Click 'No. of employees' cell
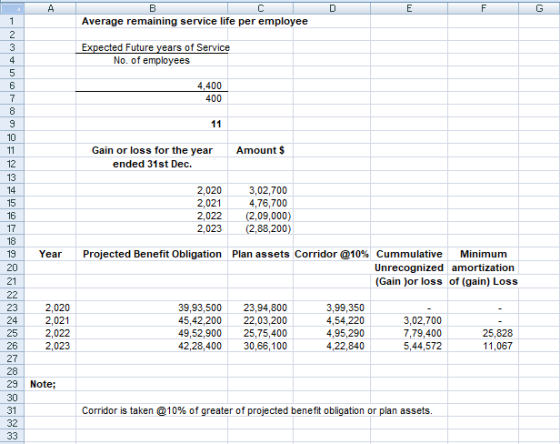The width and height of the screenshot is (560, 444). 151,60
